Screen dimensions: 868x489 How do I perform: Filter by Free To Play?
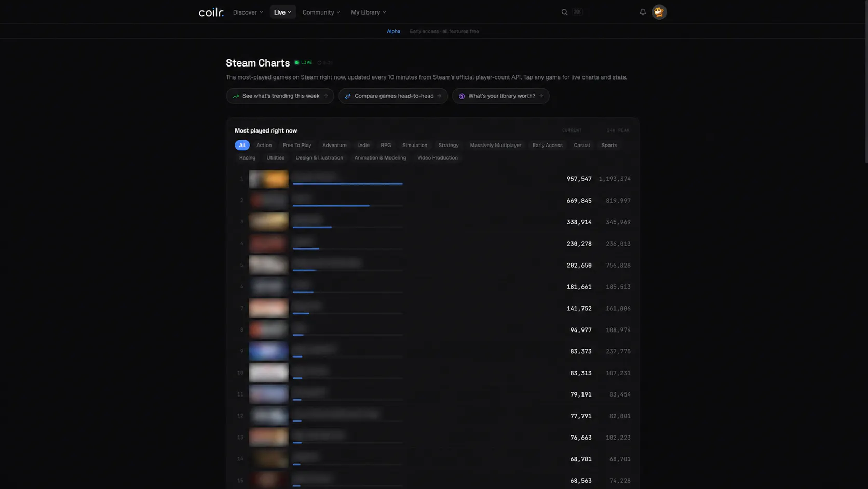(x=297, y=145)
